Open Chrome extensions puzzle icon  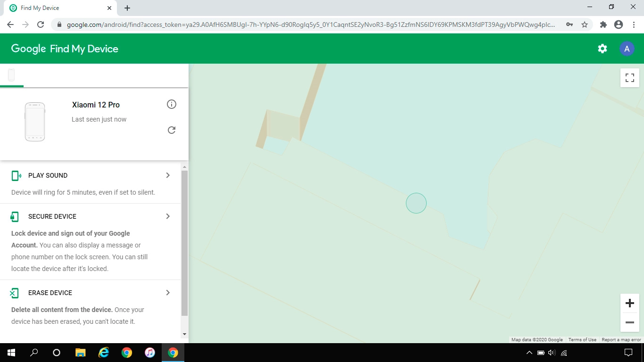pos(603,25)
